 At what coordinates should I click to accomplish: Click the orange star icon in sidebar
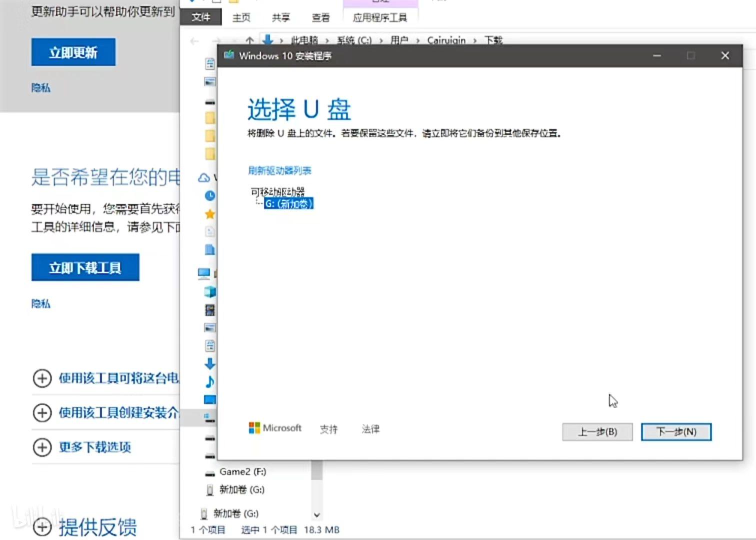[210, 214]
